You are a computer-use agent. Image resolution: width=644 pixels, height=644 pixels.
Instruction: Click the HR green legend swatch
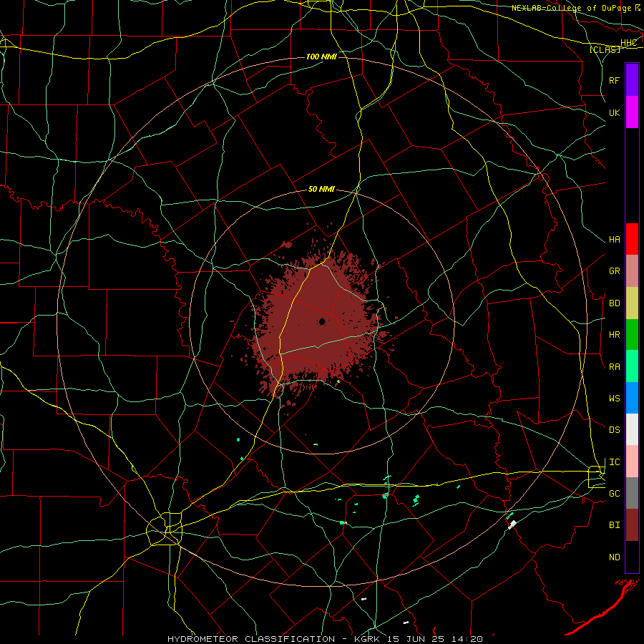[x=632, y=335]
